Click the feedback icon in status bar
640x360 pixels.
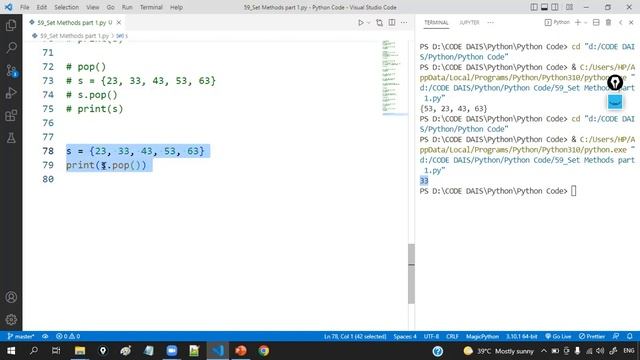tap(616, 336)
